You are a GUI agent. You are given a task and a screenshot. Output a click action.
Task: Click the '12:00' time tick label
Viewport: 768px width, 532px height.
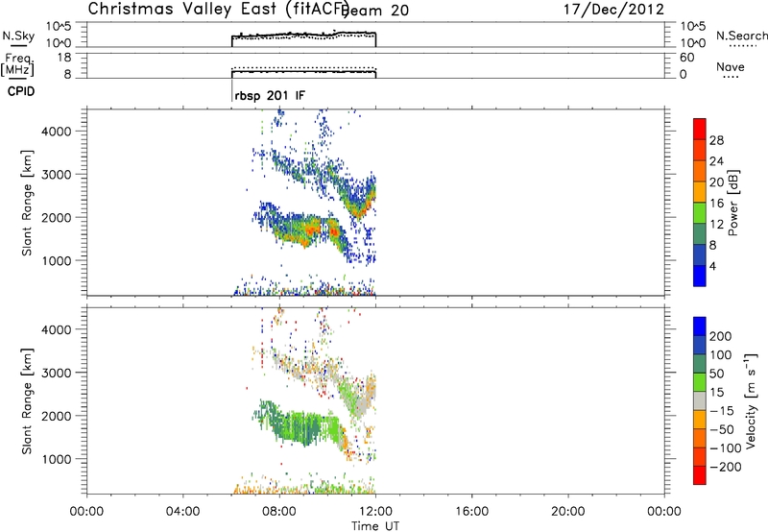tap(375, 512)
